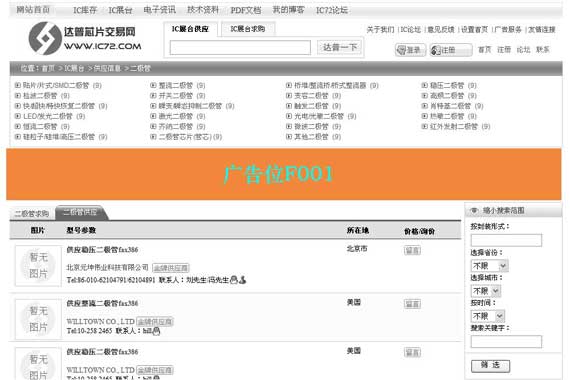Open 桥堆/整流桥/桥式整流器 category link
This screenshot has width=570, height=380.
(330, 85)
